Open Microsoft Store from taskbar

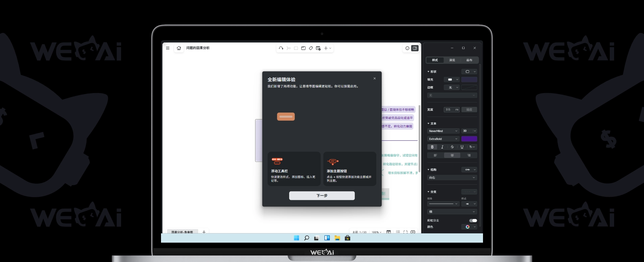click(x=347, y=238)
